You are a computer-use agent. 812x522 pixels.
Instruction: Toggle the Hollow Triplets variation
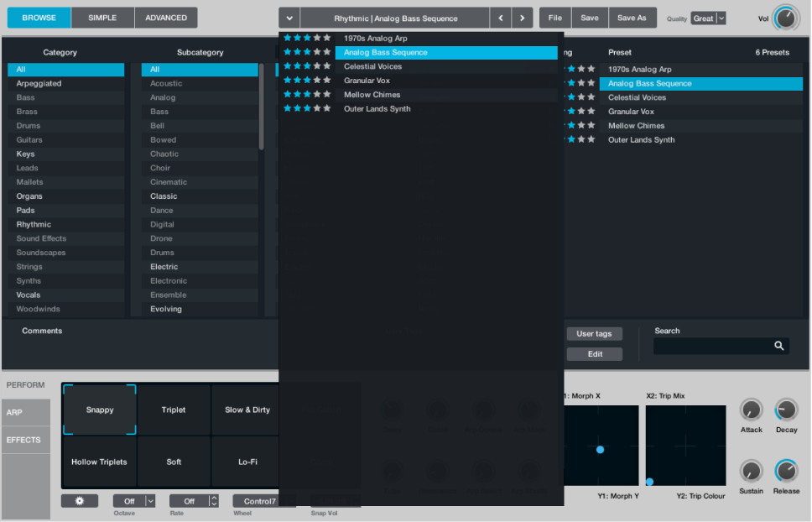click(98, 462)
